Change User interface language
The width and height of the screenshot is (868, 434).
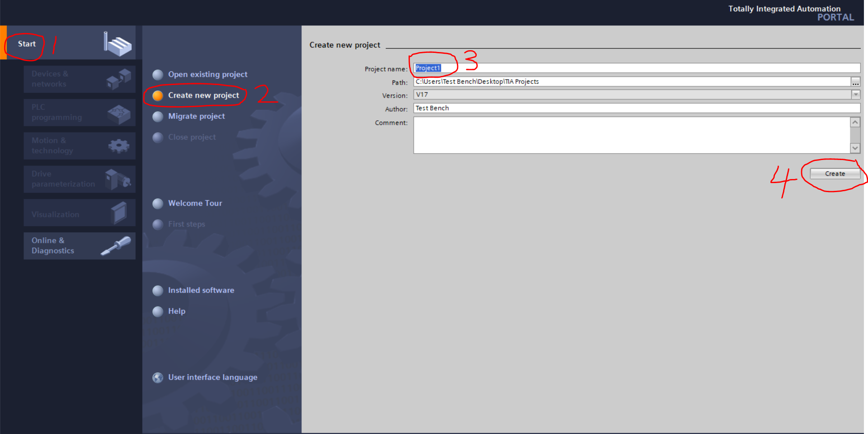point(213,377)
